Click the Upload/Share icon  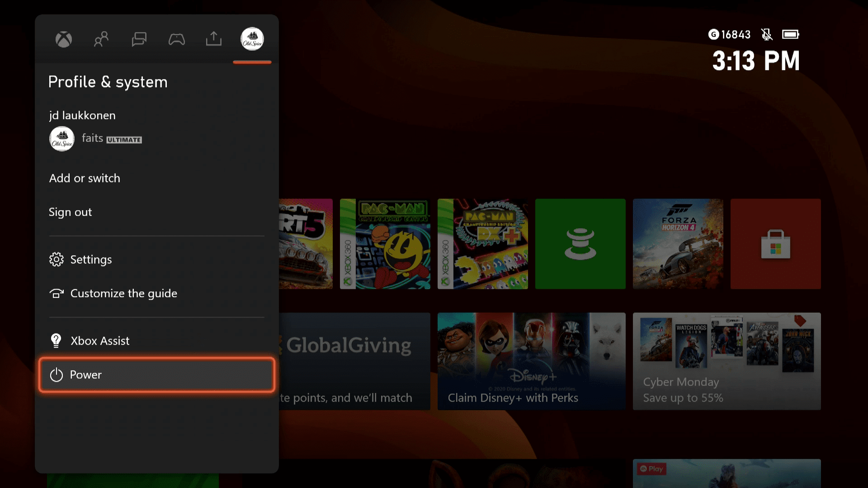pos(214,39)
